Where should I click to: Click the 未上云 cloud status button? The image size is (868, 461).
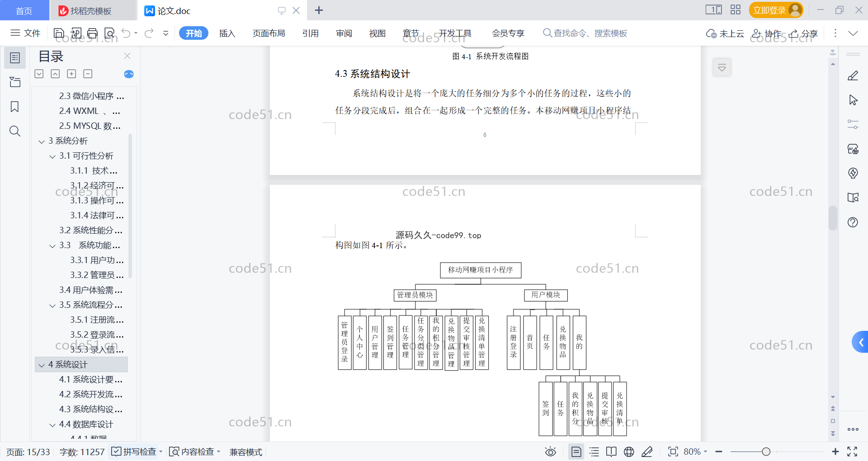(725, 33)
